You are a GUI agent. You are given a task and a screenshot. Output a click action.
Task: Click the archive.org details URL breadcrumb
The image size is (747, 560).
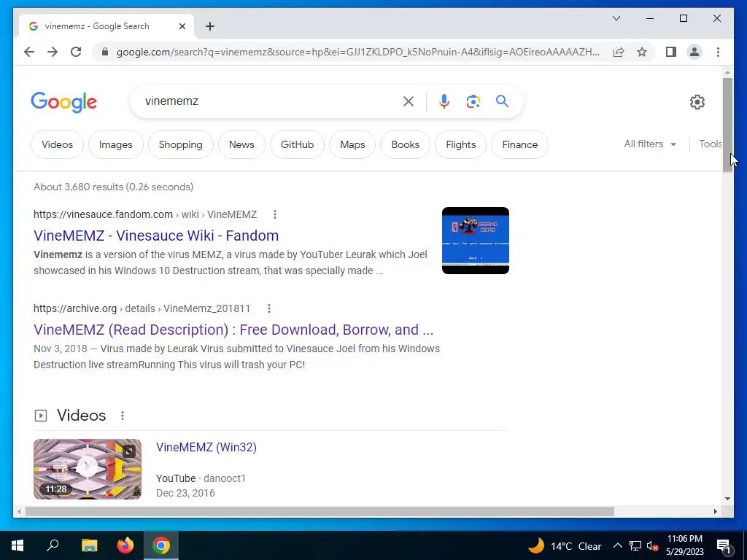(142, 308)
